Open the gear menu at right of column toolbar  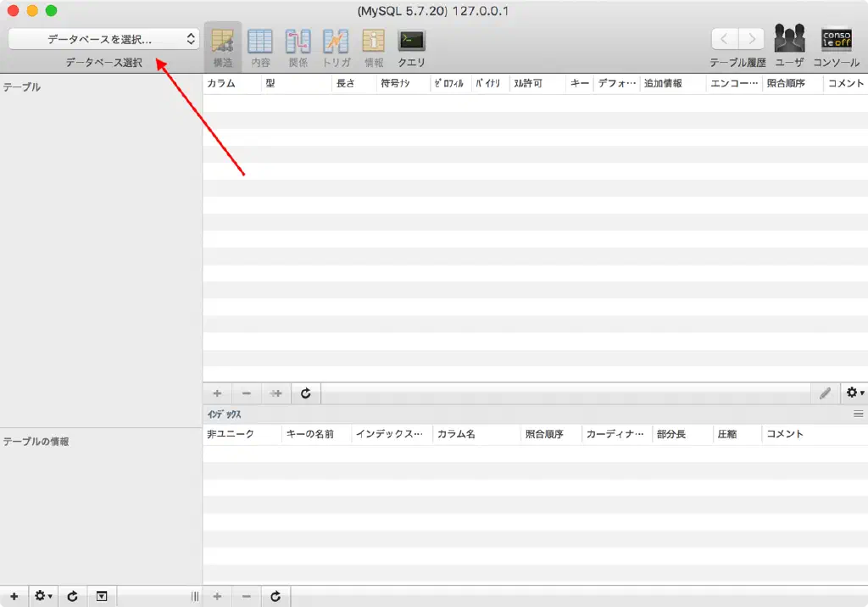[x=854, y=393]
